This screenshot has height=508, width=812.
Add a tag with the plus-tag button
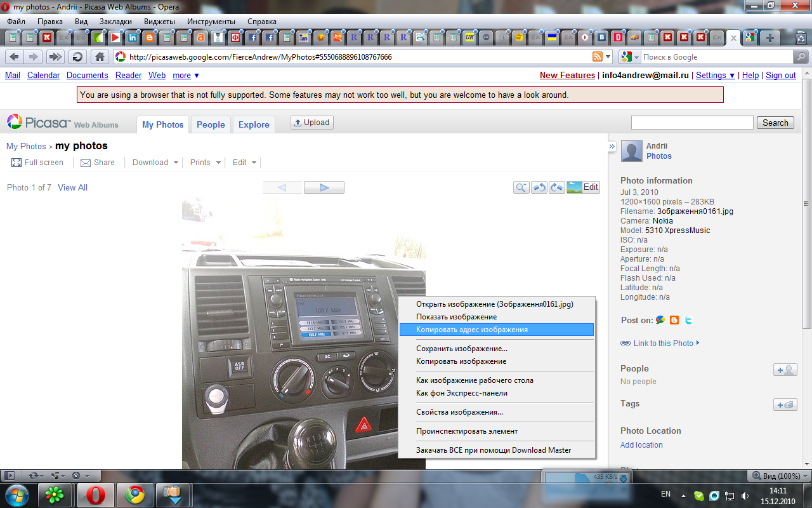point(785,404)
